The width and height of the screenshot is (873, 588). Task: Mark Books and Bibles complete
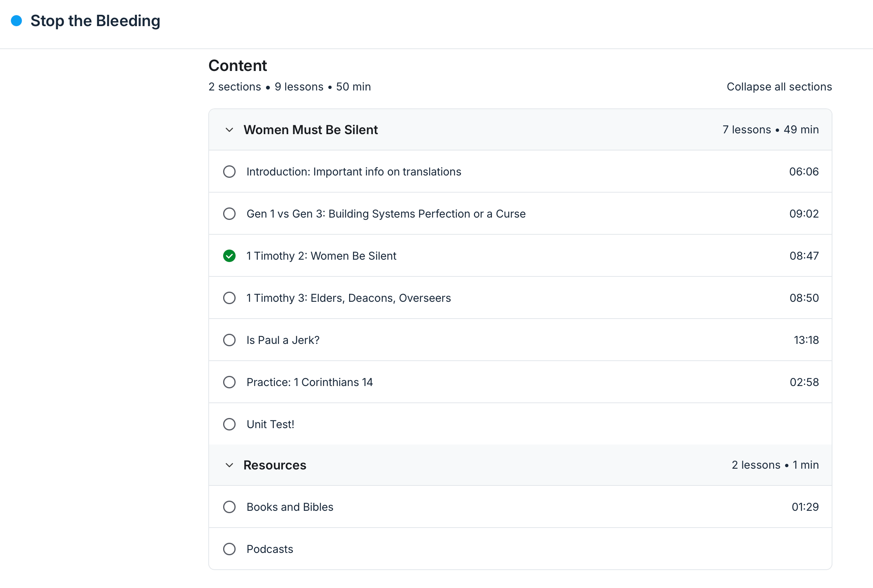pyautogui.click(x=229, y=507)
